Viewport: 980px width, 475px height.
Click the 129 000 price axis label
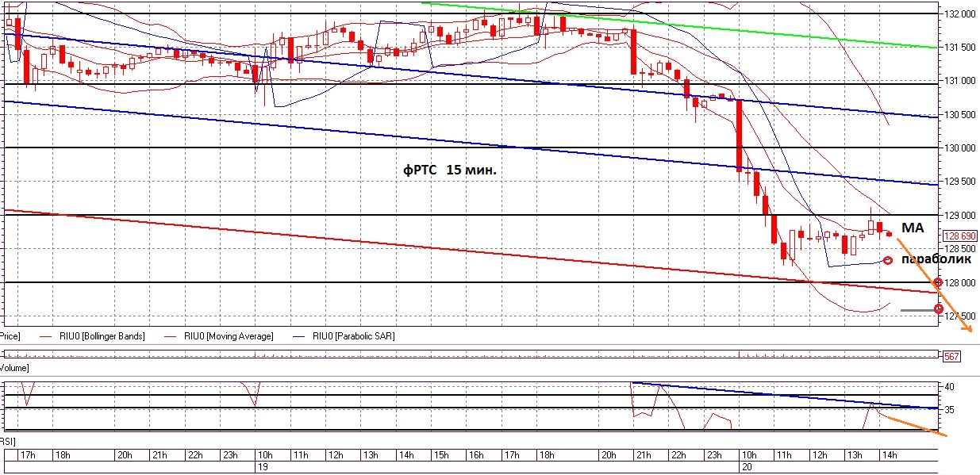(961, 216)
